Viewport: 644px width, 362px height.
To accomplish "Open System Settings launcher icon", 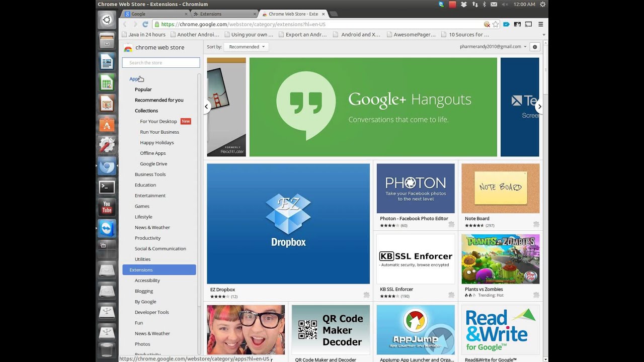I will click(107, 145).
